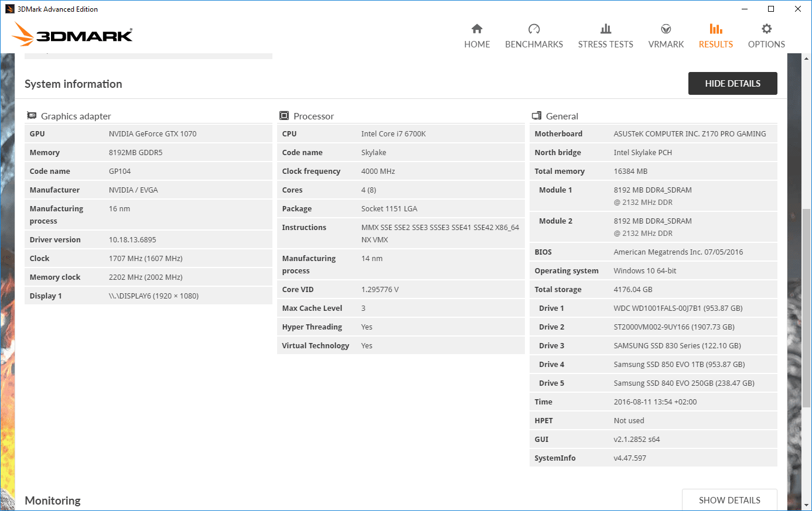
Task: Select the VRMark navigation label
Action: [x=666, y=44]
